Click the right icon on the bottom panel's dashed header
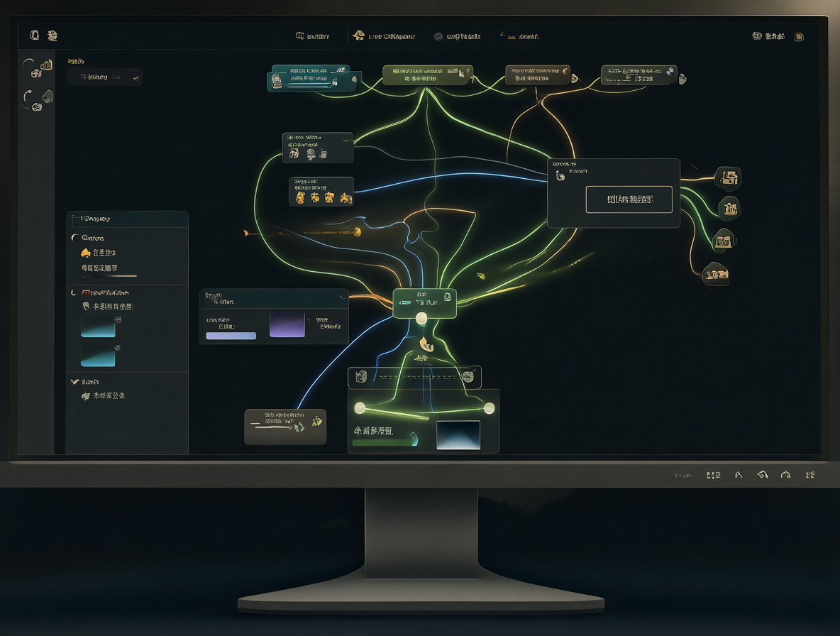This screenshot has width=840, height=636. click(468, 376)
